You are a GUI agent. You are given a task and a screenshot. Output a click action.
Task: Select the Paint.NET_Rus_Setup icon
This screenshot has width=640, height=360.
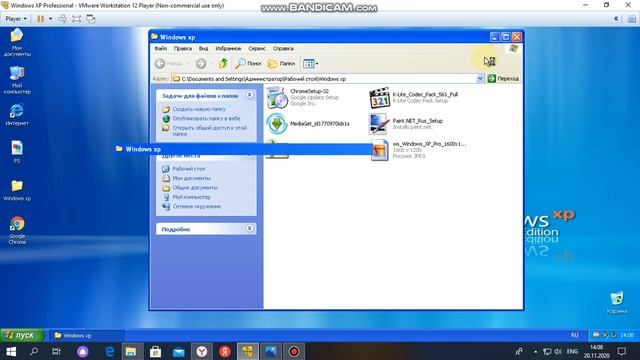(378, 124)
